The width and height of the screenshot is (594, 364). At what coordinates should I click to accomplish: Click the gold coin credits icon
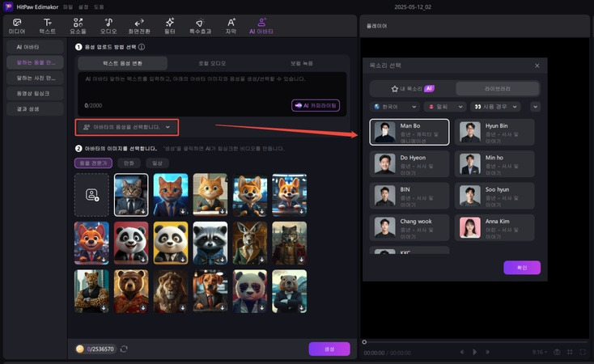[79, 349]
